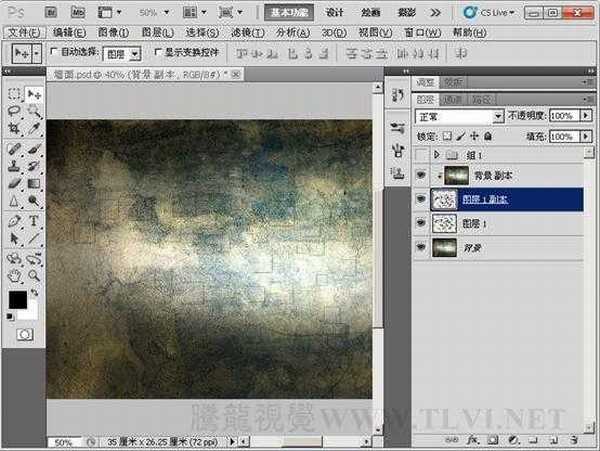Toggle visibility of the 图层 1 layer
This screenshot has width=600, height=451.
point(422,224)
